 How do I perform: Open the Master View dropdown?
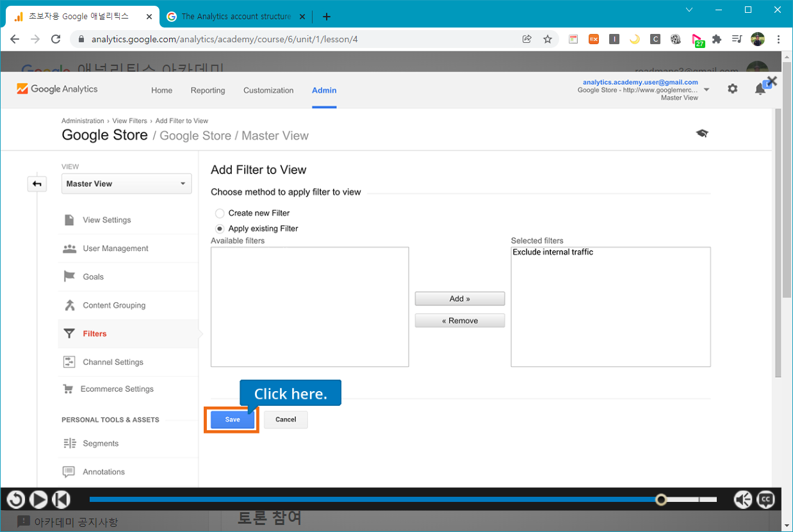126,184
